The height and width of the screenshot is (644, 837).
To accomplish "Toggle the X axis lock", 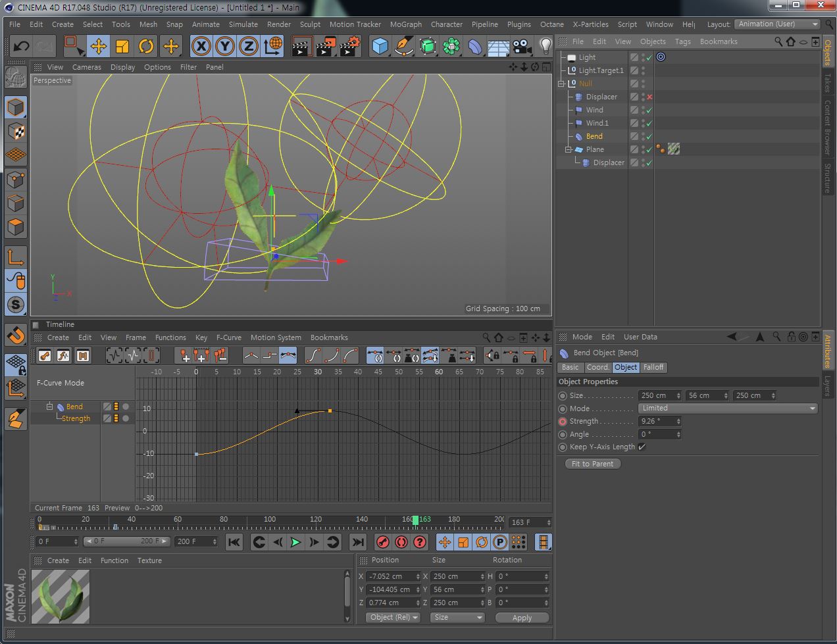I will point(201,46).
